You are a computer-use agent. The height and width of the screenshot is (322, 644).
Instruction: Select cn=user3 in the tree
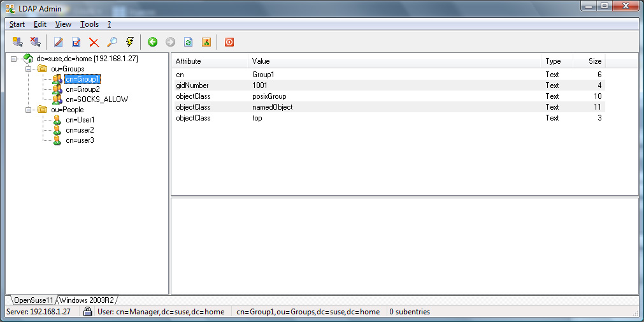pyautogui.click(x=80, y=141)
